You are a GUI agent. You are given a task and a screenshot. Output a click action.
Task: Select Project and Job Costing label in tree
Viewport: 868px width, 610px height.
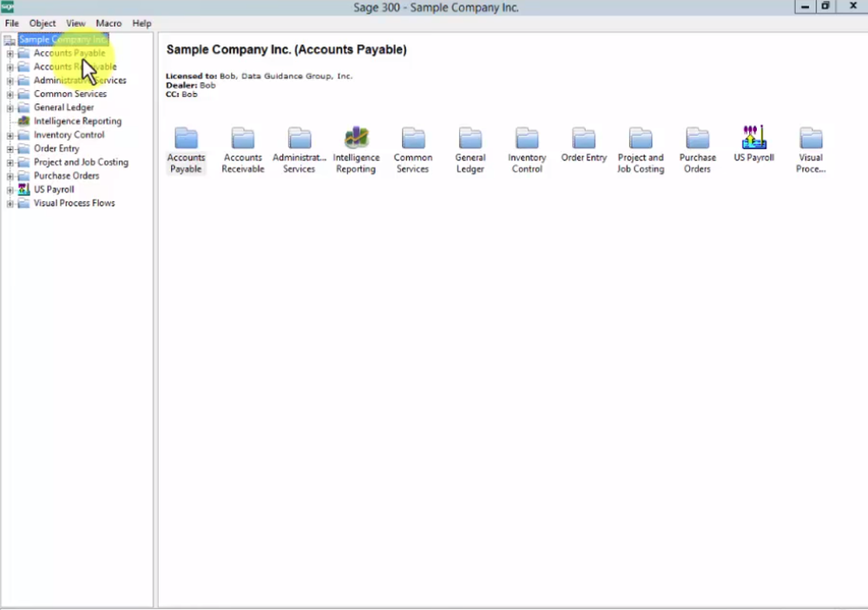coord(81,162)
